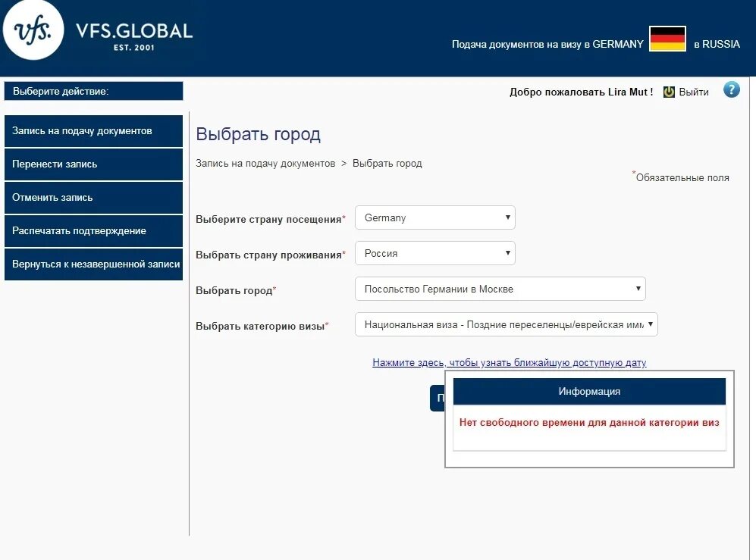
Task: Click the Выберите действие sidebar header
Action: pos(93,91)
